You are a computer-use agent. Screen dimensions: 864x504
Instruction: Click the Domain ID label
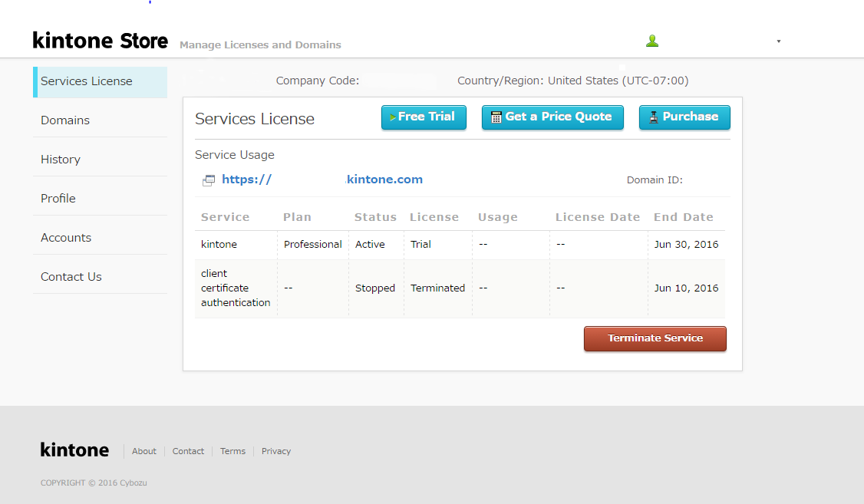pyautogui.click(x=654, y=180)
